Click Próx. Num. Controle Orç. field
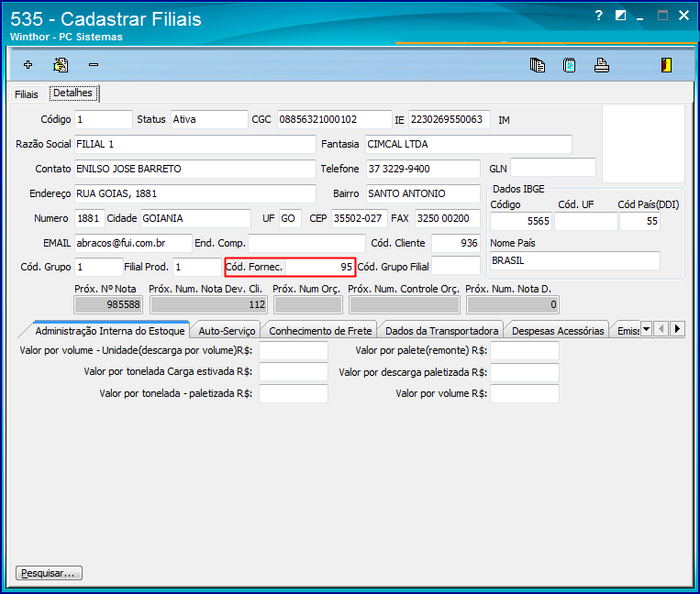This screenshot has height=594, width=700. (405, 305)
